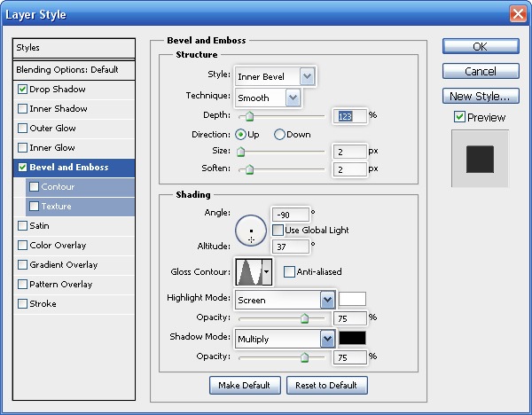Select the Inner Shadow effect row
Viewport: 532px width, 415px height.
tap(74, 109)
